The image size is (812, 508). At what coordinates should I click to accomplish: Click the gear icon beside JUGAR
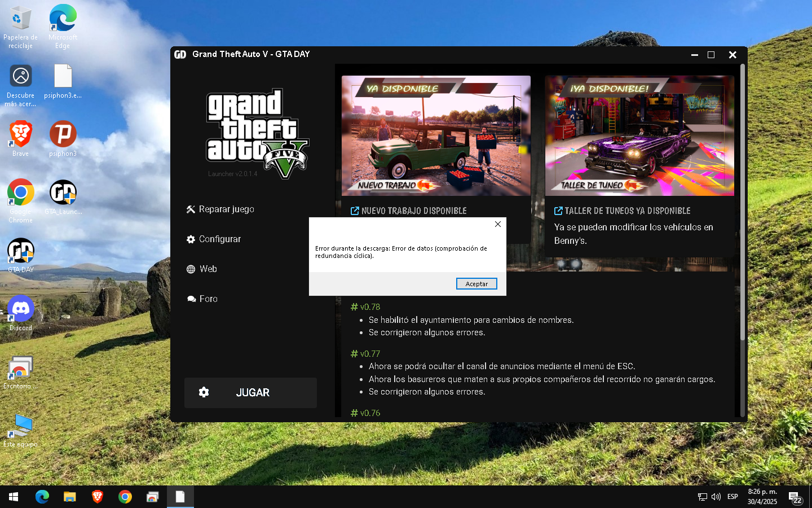click(204, 392)
